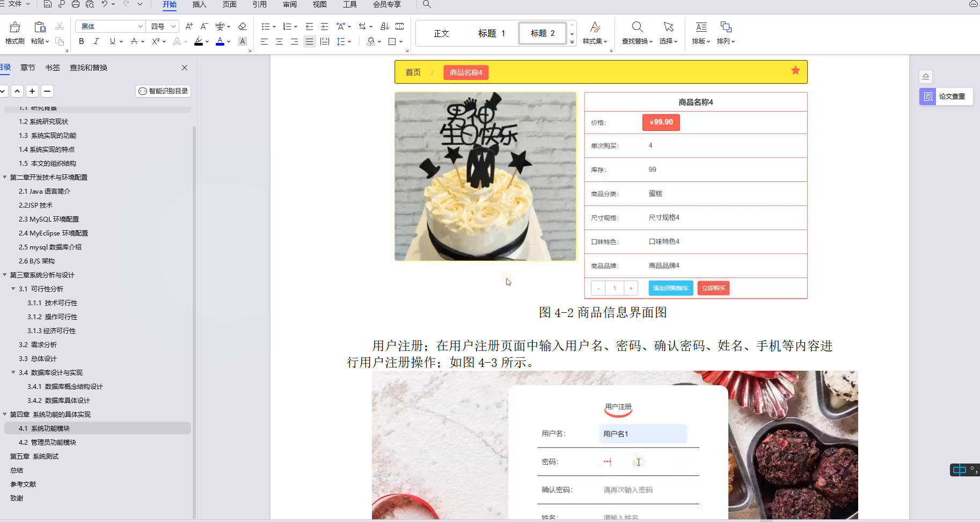
Task: Collapse the 第二章开发技术与环境配置 tree node
Action: coord(5,177)
